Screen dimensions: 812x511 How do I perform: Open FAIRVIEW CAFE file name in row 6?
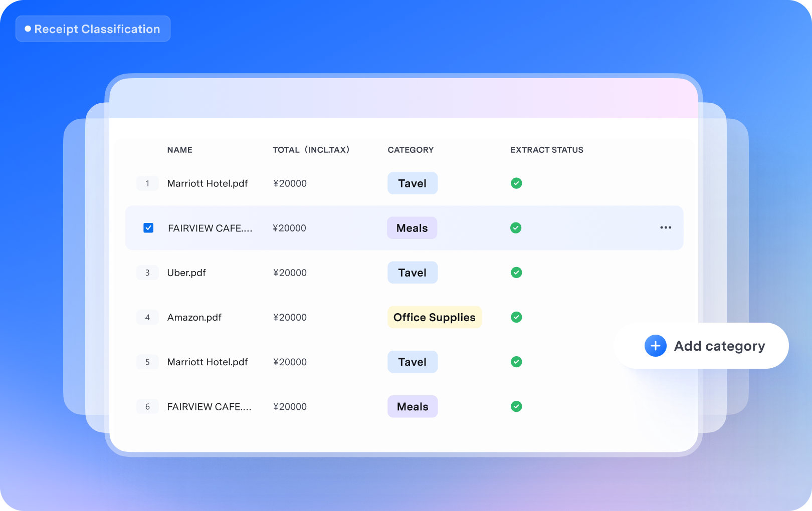click(x=210, y=406)
